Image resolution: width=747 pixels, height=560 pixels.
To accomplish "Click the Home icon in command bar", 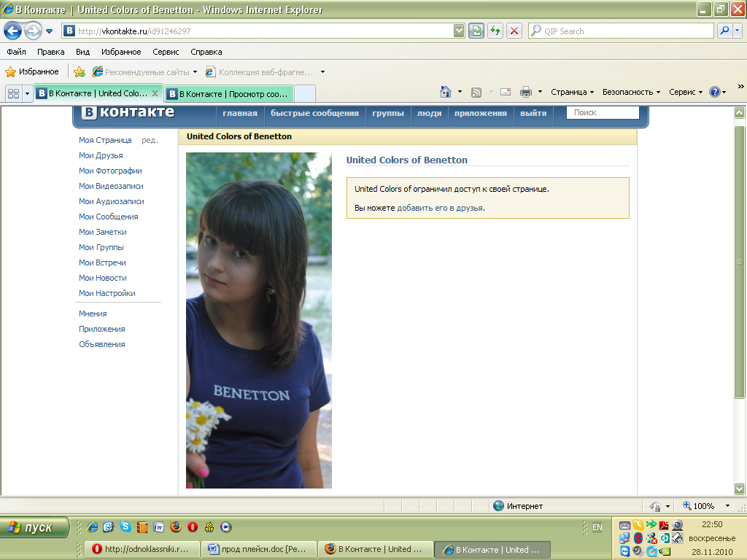I will pos(446,92).
